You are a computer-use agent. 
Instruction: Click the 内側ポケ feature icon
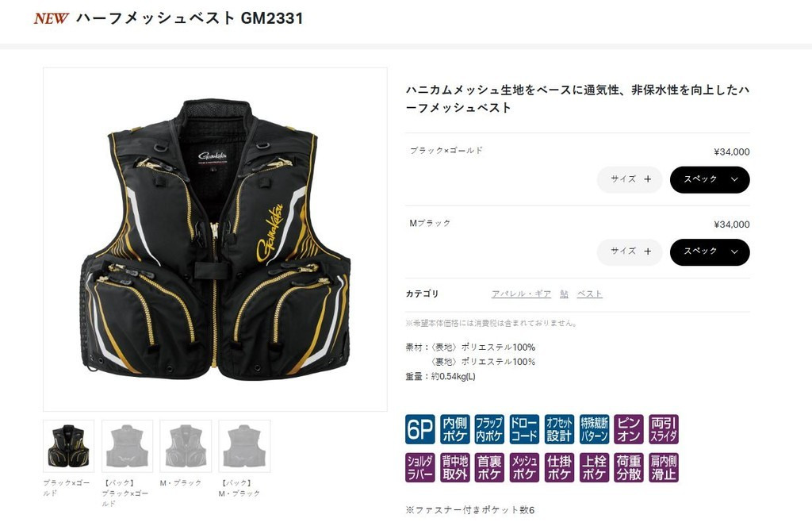[x=454, y=429]
